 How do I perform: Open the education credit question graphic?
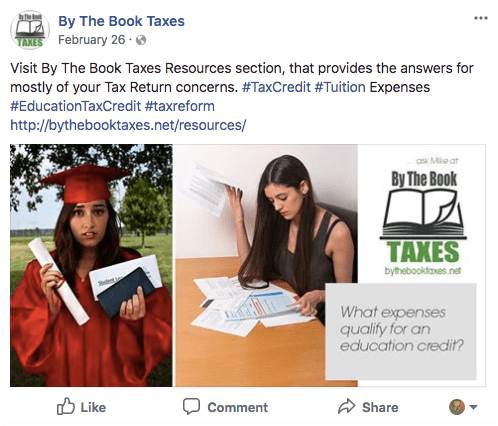click(x=401, y=332)
